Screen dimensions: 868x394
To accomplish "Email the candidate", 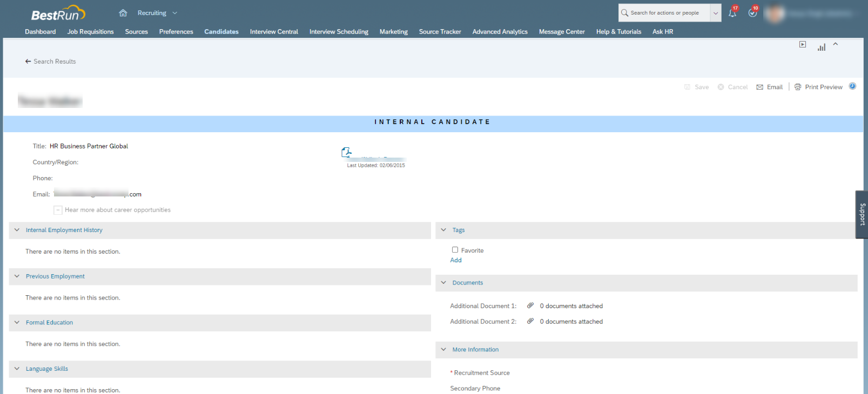I will 769,87.
